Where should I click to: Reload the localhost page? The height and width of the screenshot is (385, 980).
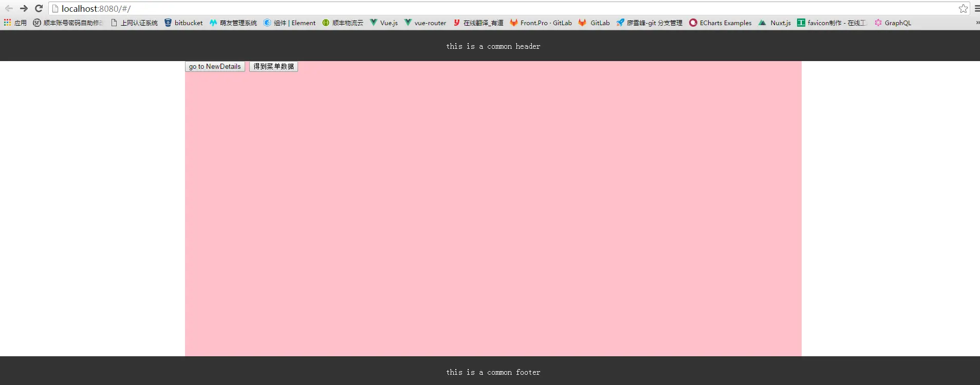coord(39,9)
